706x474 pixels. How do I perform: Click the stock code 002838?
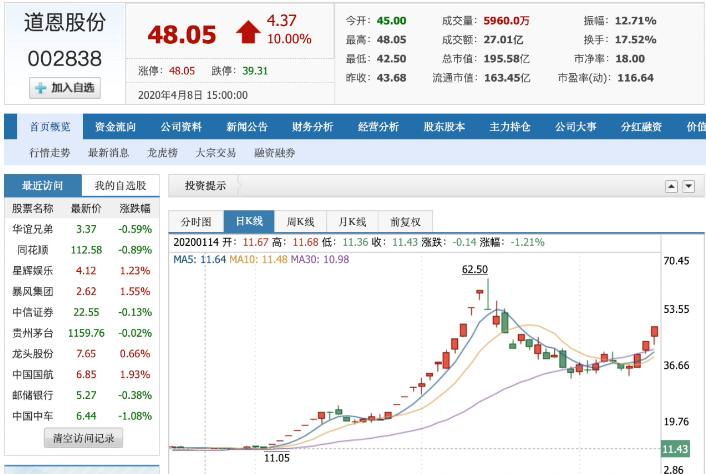[x=65, y=59]
